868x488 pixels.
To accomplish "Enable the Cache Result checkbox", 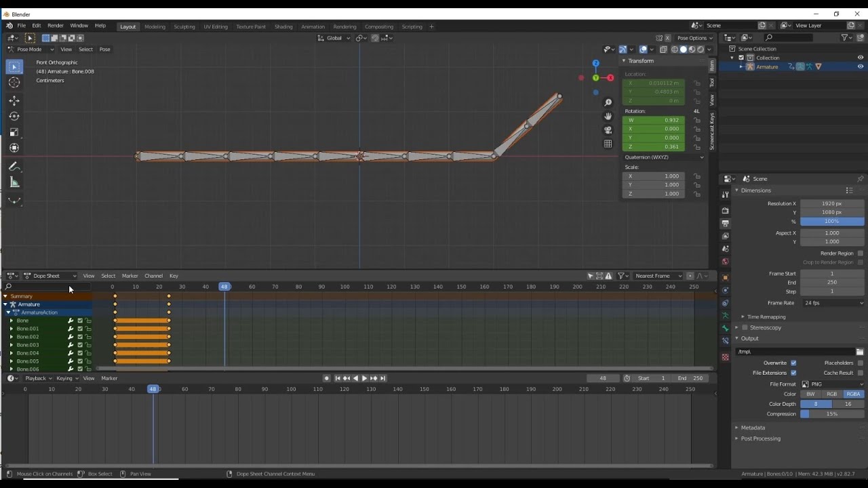I will point(861,373).
